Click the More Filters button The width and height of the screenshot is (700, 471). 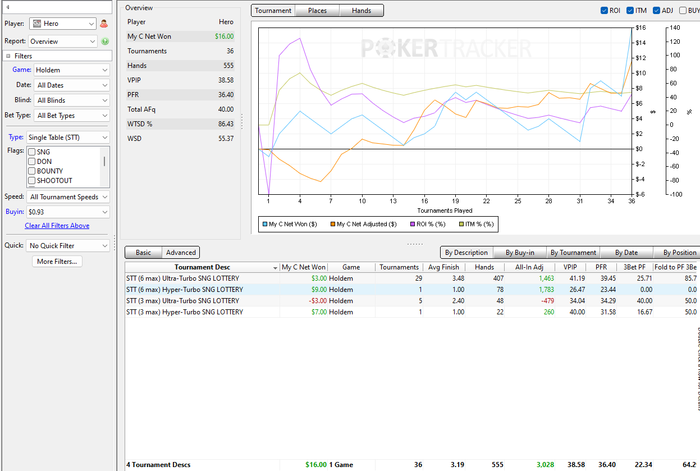pos(57,262)
